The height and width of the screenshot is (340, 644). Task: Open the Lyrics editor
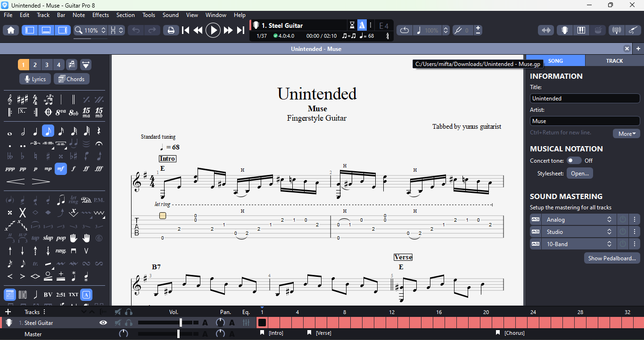(35, 79)
